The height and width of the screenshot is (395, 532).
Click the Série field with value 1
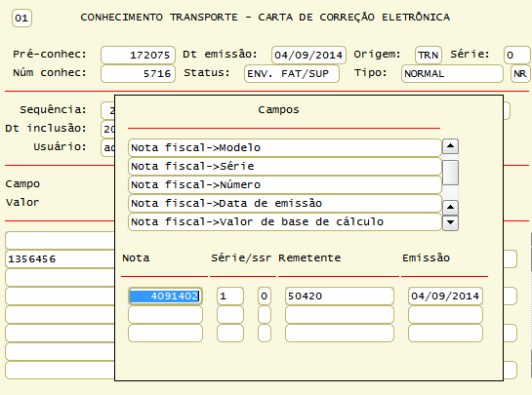tap(230, 296)
